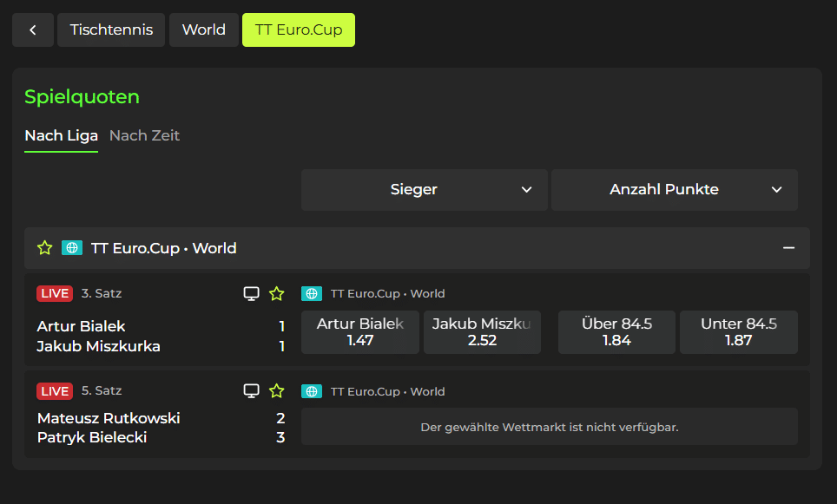
Task: Switch to the Nach Zeit tab
Action: (144, 136)
